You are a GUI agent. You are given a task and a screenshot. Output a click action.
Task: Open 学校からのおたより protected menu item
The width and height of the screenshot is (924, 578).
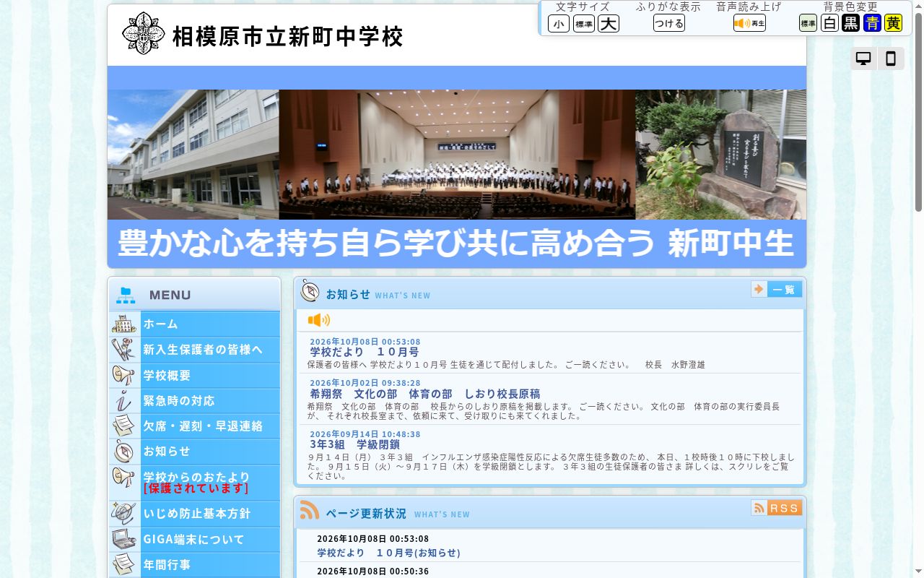click(x=194, y=483)
